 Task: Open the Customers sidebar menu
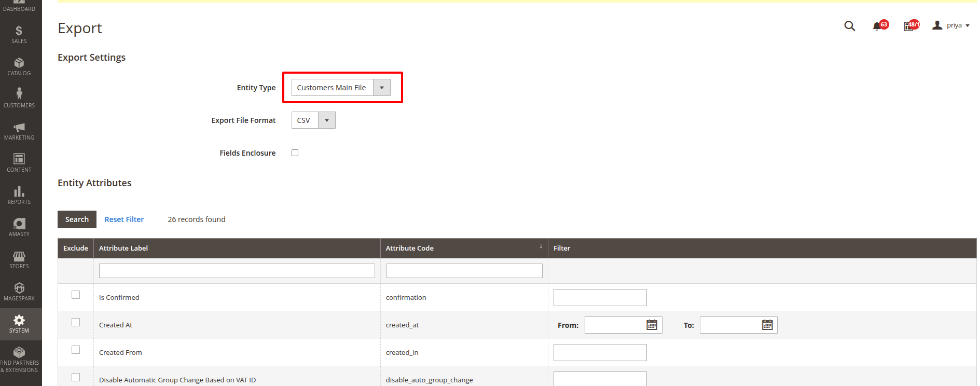point(19,99)
